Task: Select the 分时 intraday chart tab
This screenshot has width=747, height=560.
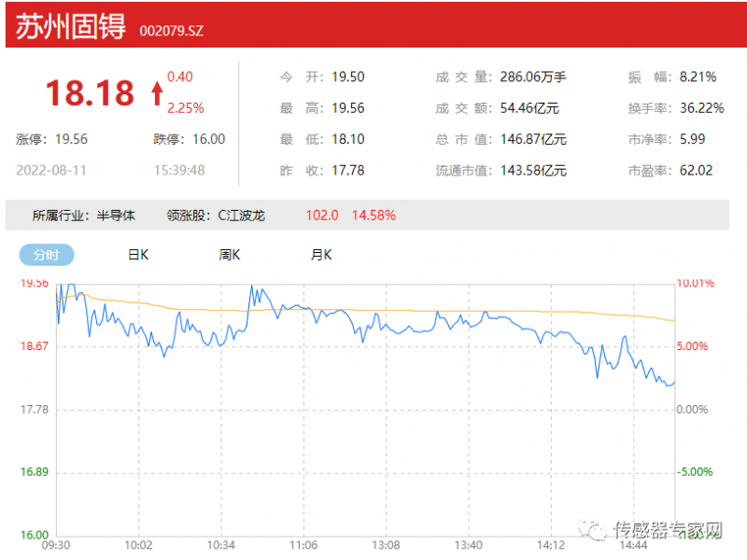Action: [46, 254]
